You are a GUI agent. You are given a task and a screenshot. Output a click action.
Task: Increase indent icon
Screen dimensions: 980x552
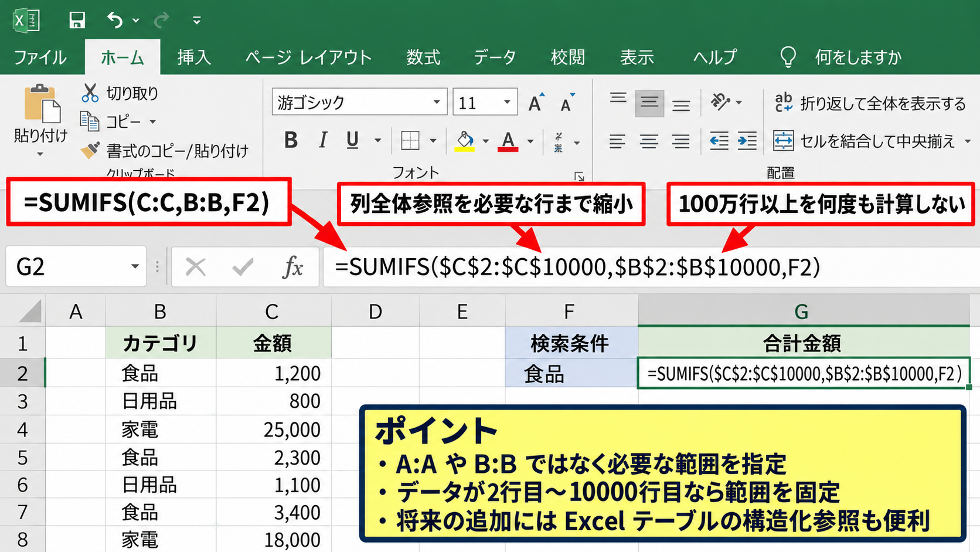(747, 141)
